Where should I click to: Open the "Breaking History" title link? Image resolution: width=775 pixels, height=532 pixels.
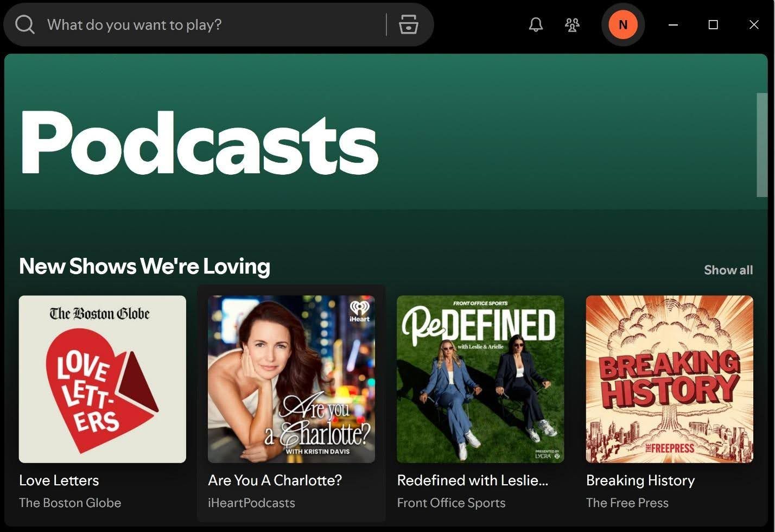(x=640, y=480)
